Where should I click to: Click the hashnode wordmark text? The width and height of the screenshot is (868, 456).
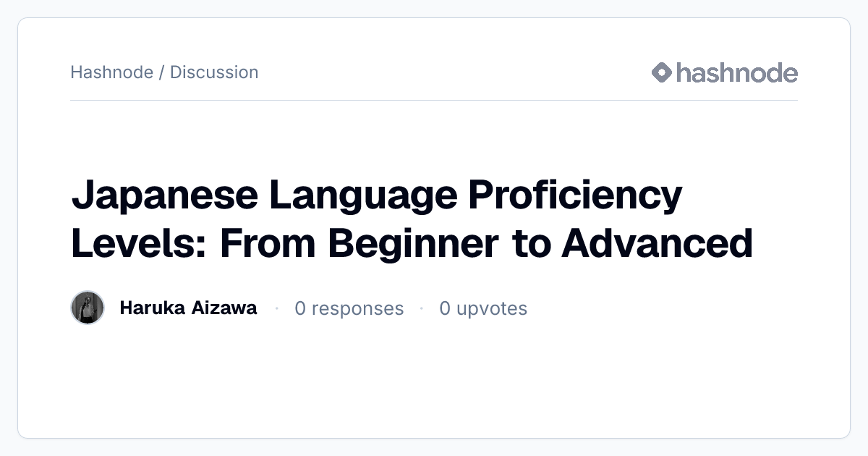pyautogui.click(x=737, y=72)
